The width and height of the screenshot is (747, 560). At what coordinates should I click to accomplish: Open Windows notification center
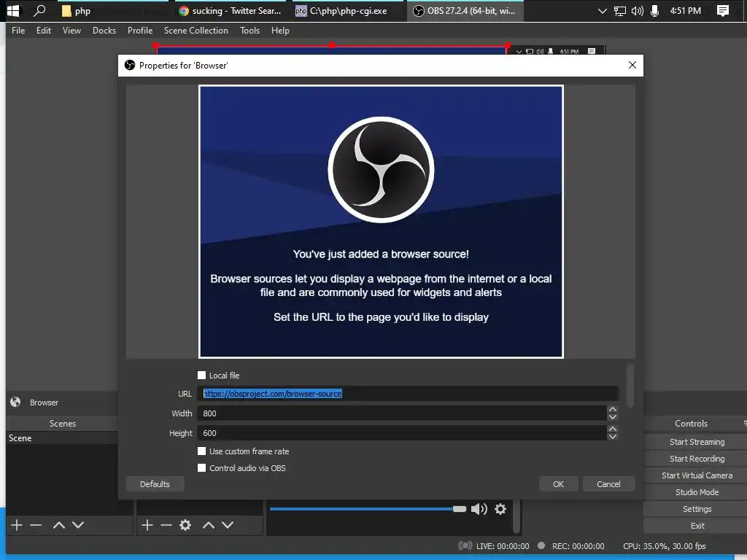pos(723,11)
